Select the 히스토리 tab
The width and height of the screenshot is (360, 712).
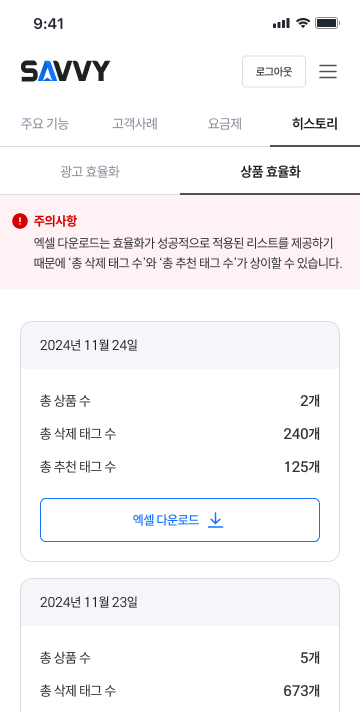tap(315, 124)
